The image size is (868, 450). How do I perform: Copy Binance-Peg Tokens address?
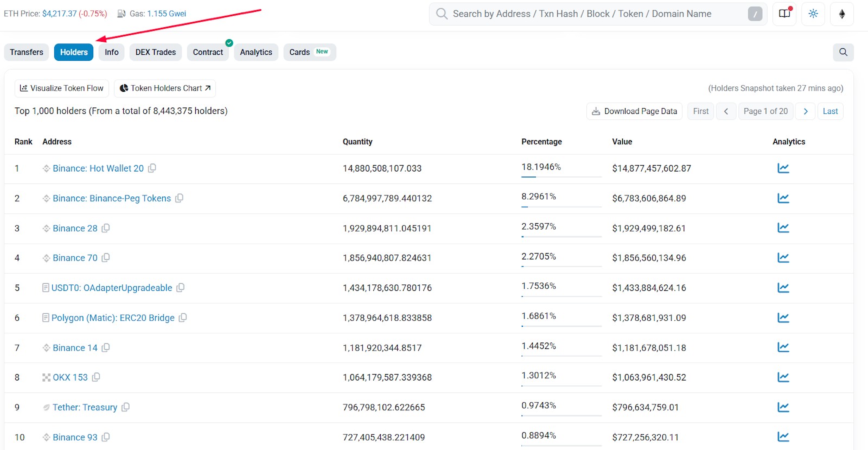[x=180, y=198]
